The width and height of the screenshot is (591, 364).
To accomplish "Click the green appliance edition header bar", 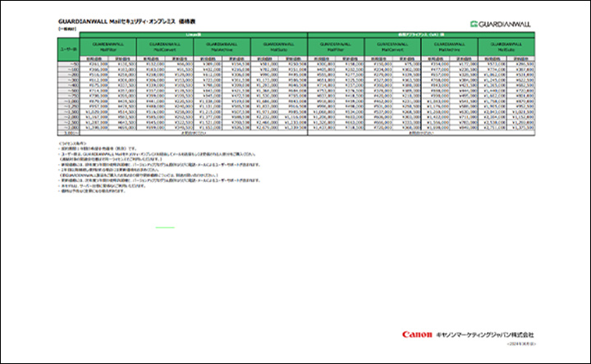I will [x=421, y=34].
